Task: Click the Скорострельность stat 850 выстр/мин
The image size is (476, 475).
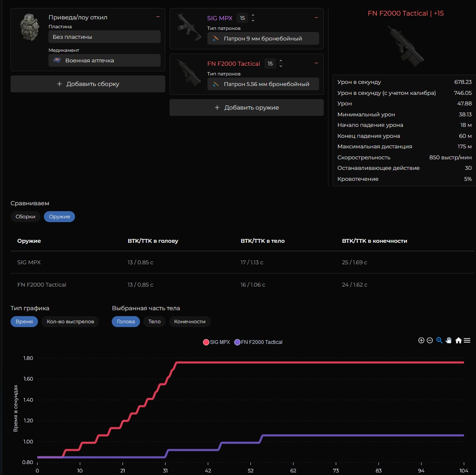Action: [450, 157]
